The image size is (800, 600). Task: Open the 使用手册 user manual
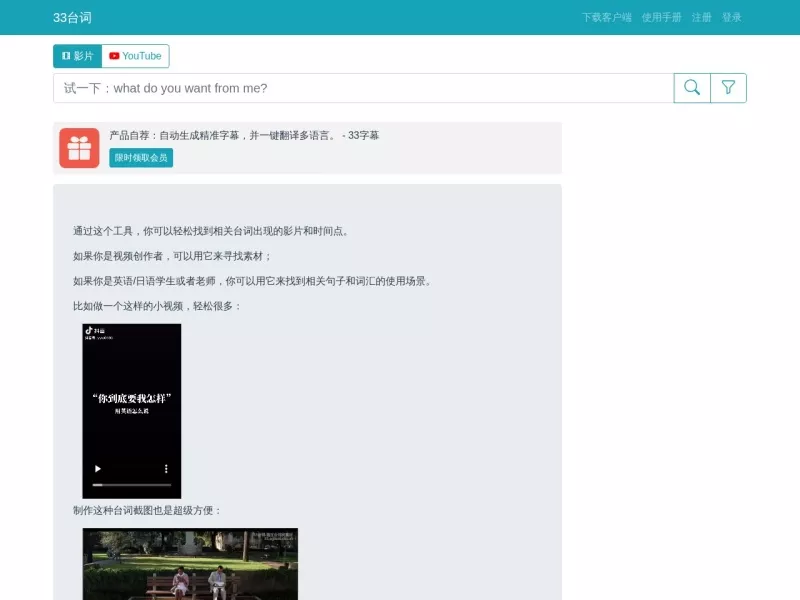(661, 17)
